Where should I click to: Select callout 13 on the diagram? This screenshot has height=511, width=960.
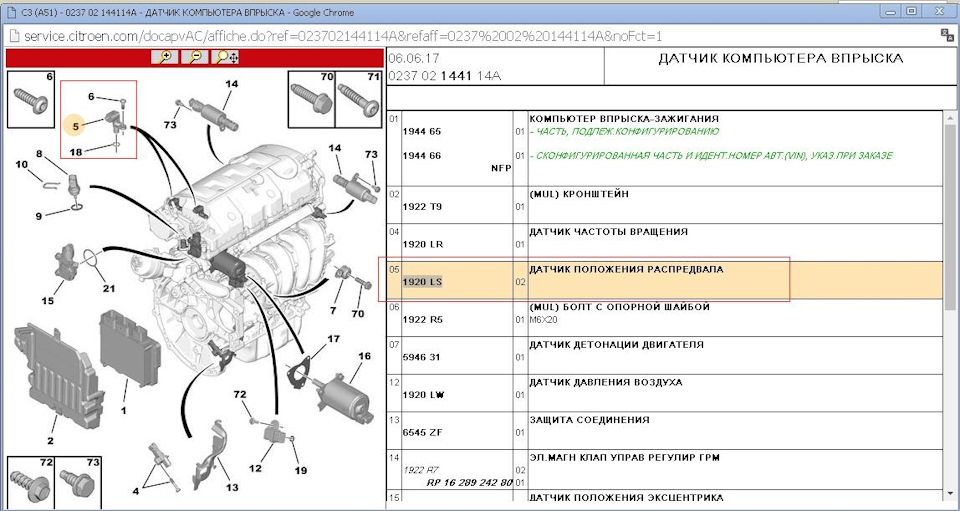click(x=231, y=488)
